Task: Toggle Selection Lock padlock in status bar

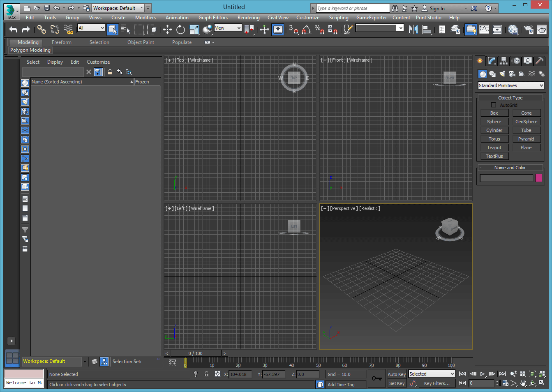Action: (206, 374)
